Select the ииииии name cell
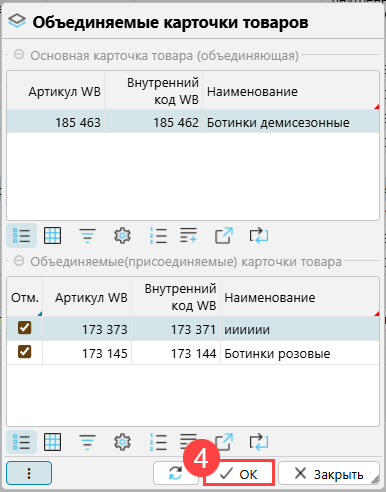 coord(300,329)
